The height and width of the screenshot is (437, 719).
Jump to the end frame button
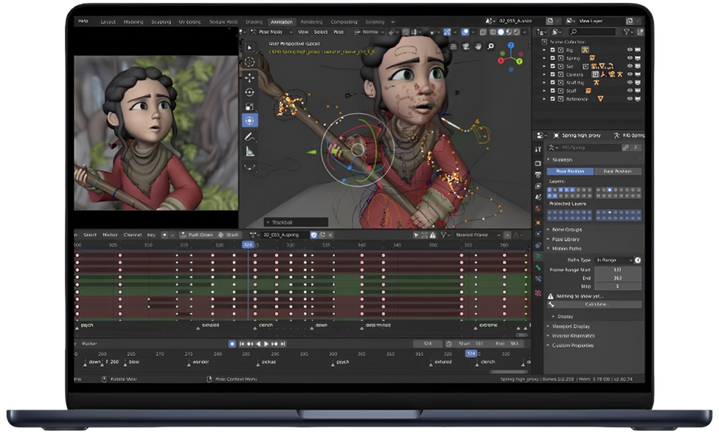click(x=283, y=344)
